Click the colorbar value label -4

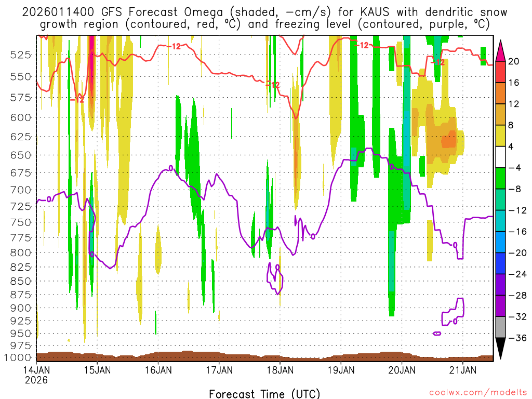(x=515, y=168)
